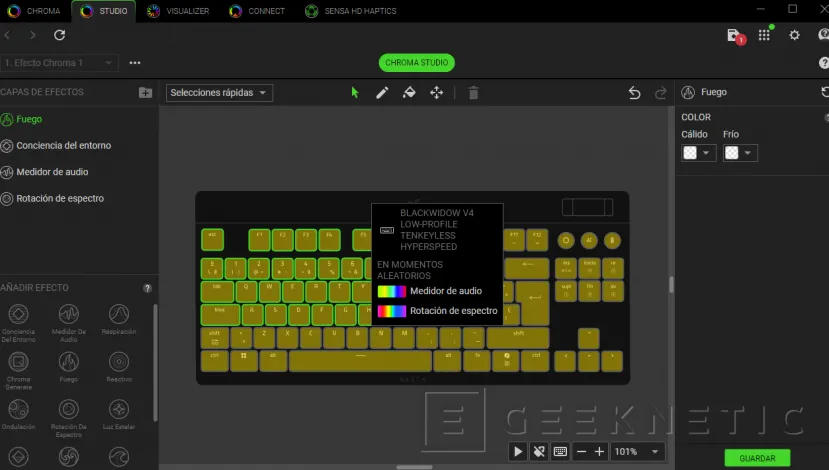
Task: Click the Chroma Studio green button
Action: (417, 63)
